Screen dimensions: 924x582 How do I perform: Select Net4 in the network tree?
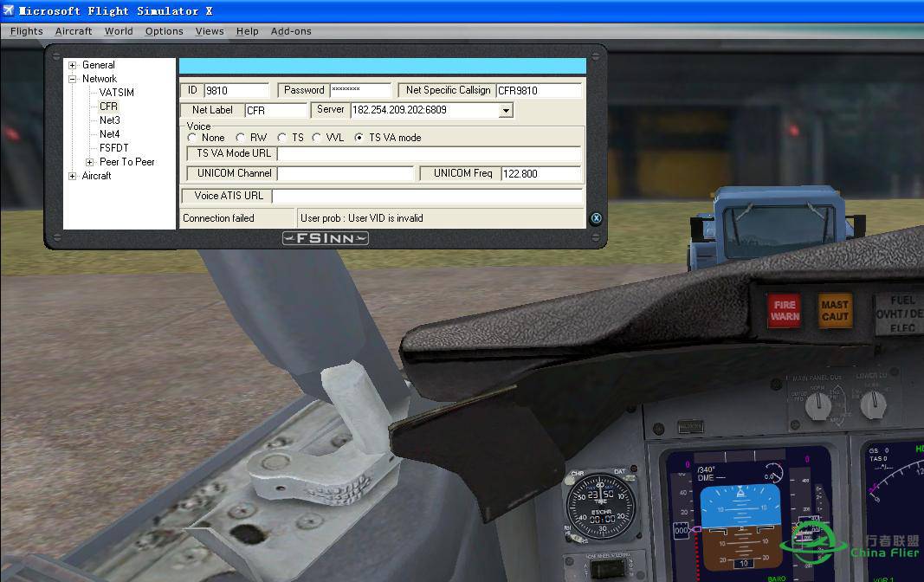(x=110, y=134)
